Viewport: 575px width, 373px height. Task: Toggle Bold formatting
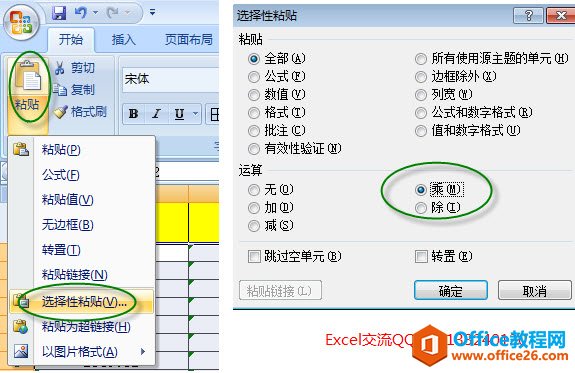click(x=133, y=114)
